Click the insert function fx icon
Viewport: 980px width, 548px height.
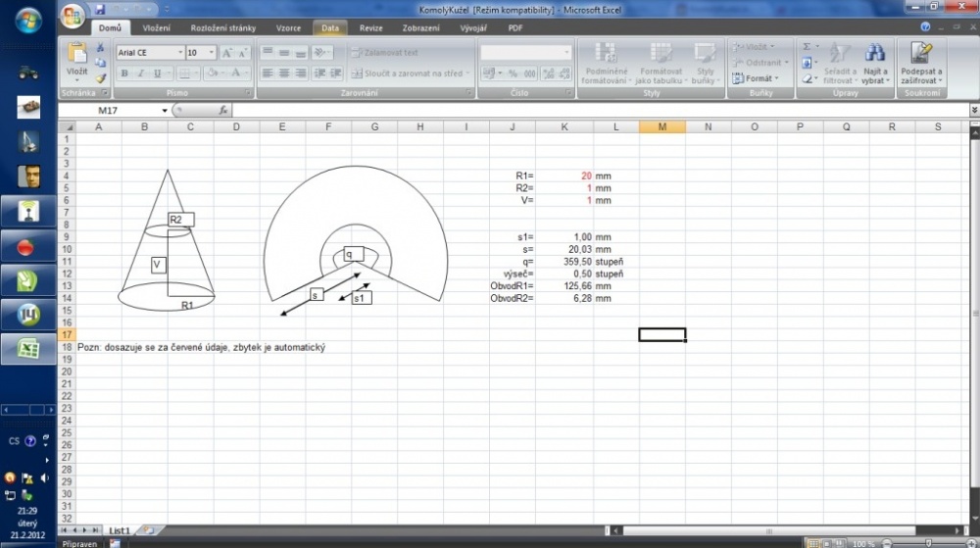point(223,110)
